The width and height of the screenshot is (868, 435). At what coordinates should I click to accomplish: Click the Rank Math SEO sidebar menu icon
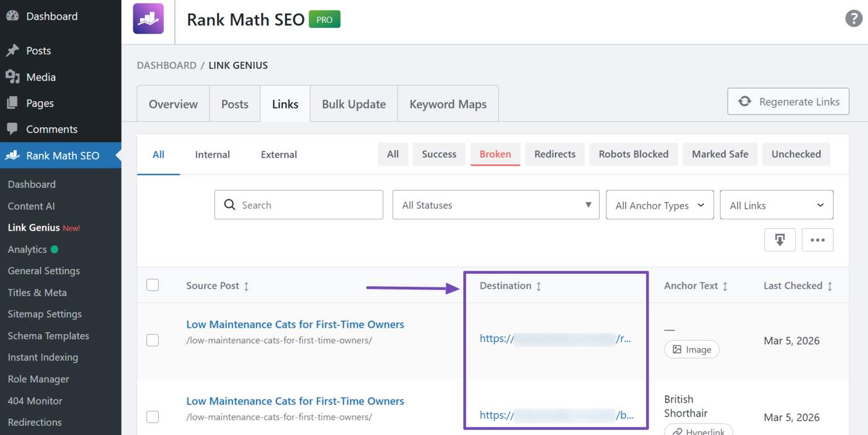coord(12,156)
